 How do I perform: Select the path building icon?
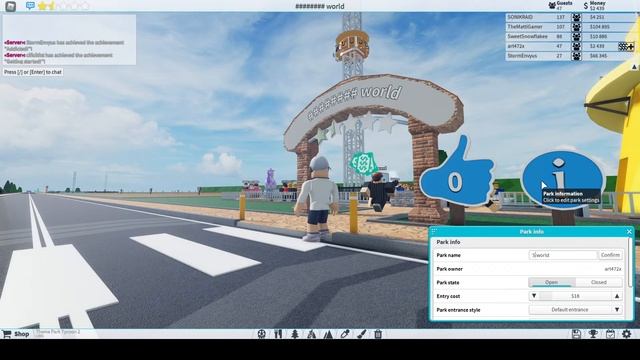coord(311,334)
